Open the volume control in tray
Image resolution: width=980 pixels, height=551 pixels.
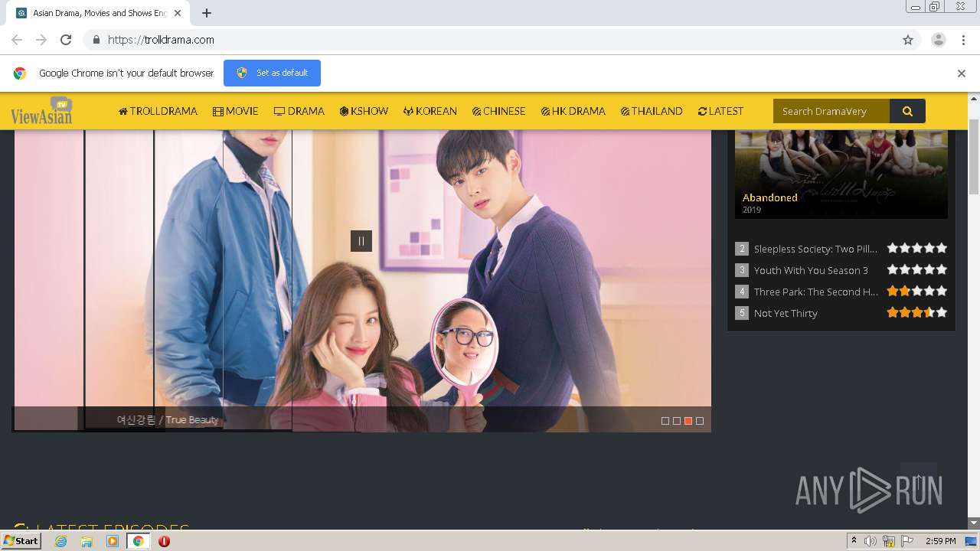click(x=871, y=541)
